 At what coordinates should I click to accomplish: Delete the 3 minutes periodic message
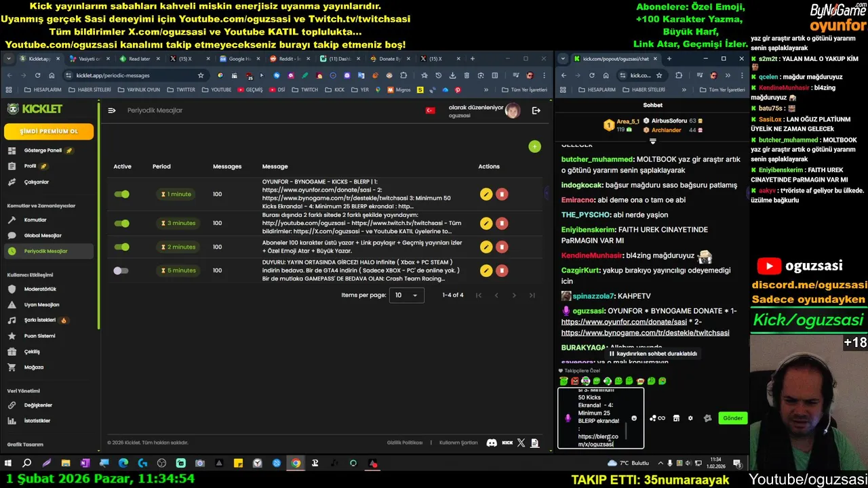[x=502, y=223]
